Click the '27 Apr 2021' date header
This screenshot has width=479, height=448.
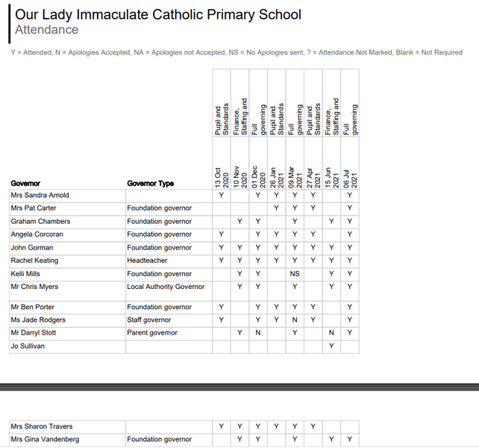coord(313,178)
